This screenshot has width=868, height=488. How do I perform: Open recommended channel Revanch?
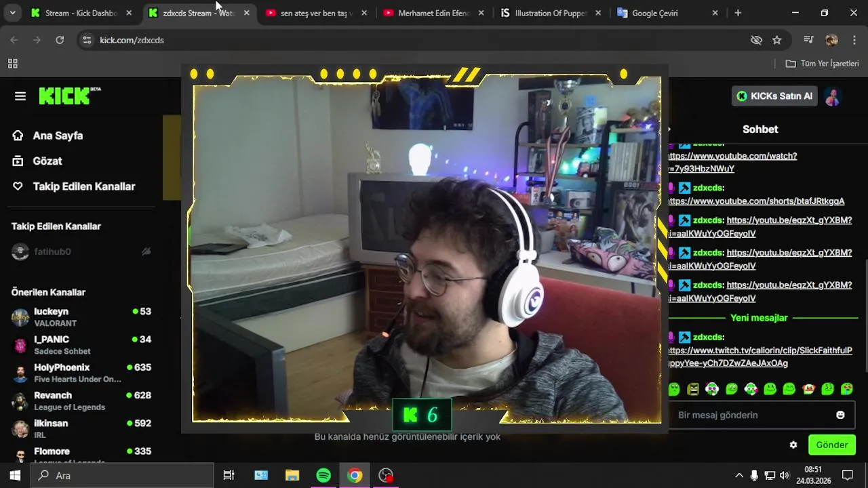[x=81, y=401]
